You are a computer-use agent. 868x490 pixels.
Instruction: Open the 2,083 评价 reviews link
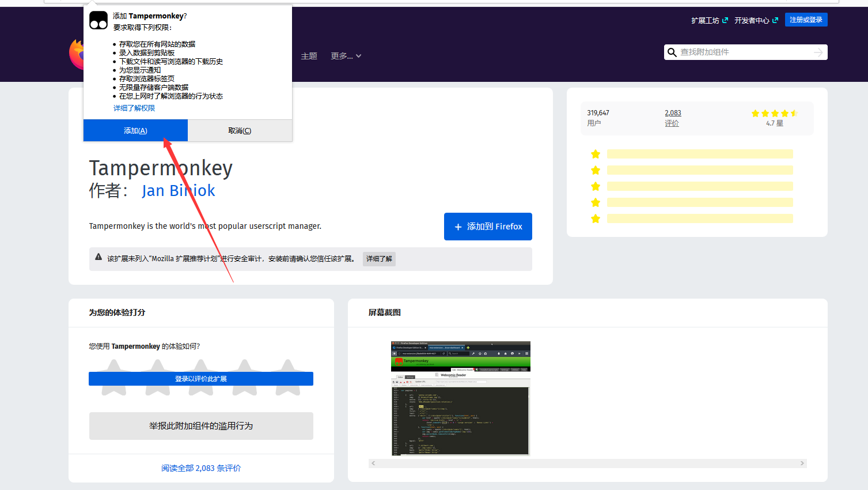click(x=673, y=118)
